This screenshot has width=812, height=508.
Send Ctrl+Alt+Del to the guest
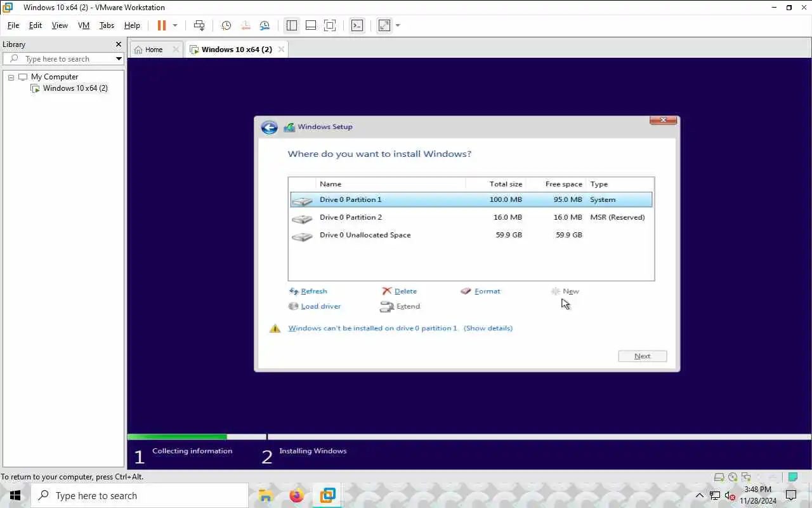click(x=199, y=25)
